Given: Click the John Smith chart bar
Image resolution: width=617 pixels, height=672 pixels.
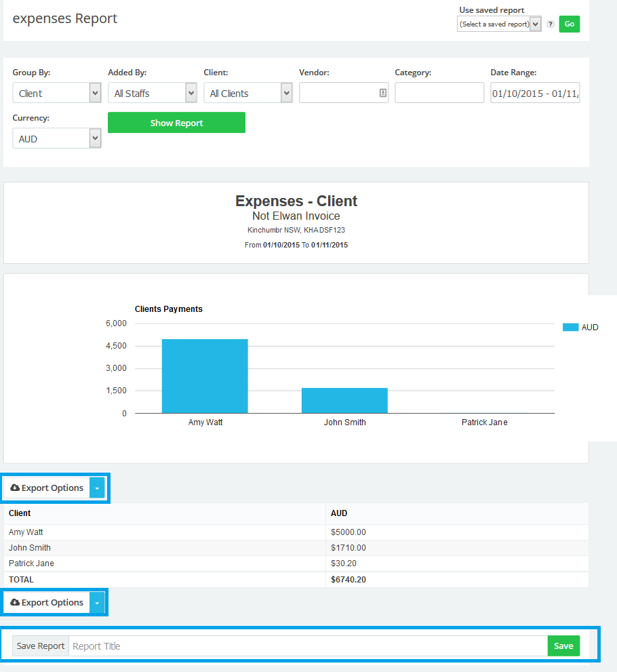Looking at the screenshot, I should tap(344, 400).
